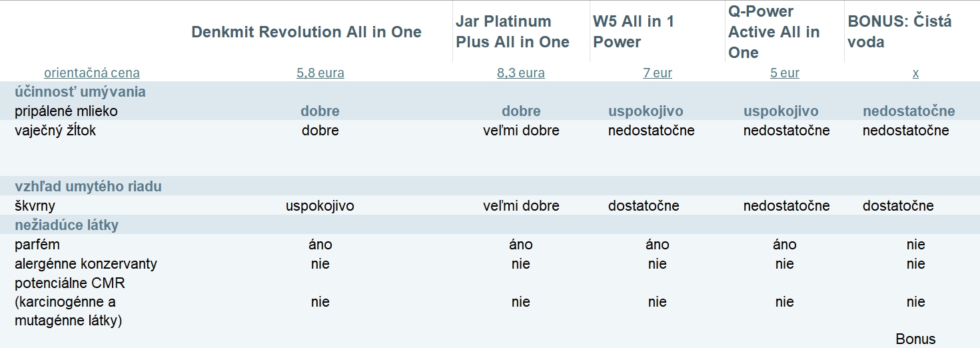Open the 7 eur price link
This screenshot has width=980, height=348.
click(658, 73)
